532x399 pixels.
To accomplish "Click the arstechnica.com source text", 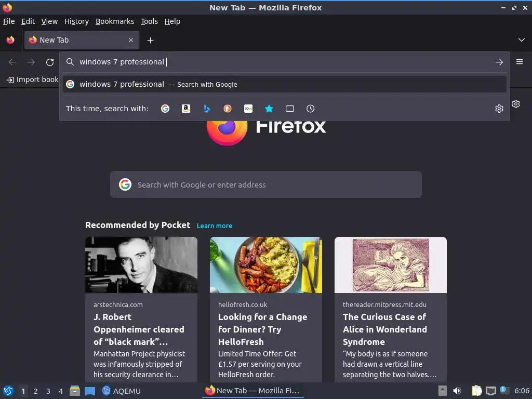I will [x=118, y=304].
